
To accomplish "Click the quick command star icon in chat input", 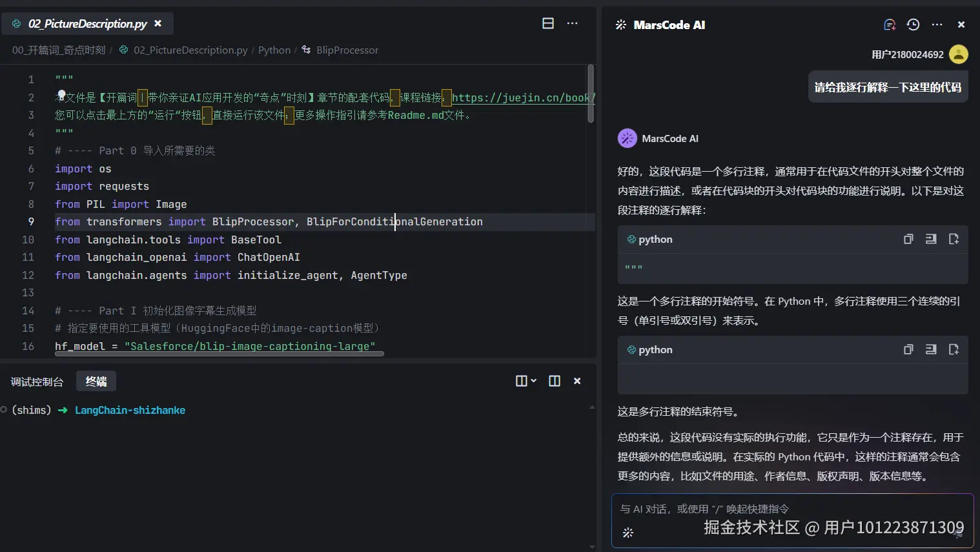I will click(628, 533).
